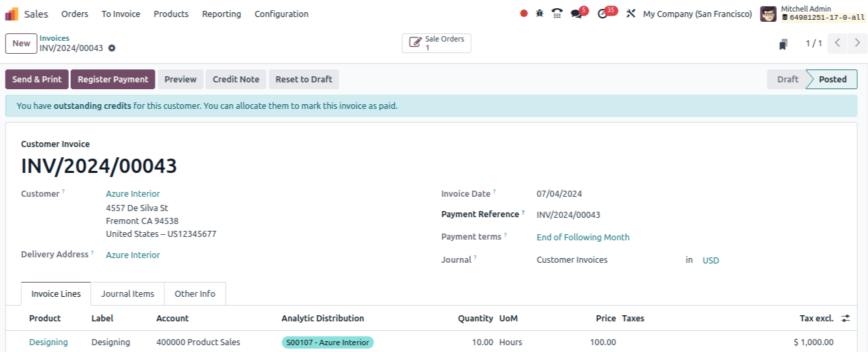The height and width of the screenshot is (352, 868).
Task: Open the Configuration menu
Action: (281, 14)
